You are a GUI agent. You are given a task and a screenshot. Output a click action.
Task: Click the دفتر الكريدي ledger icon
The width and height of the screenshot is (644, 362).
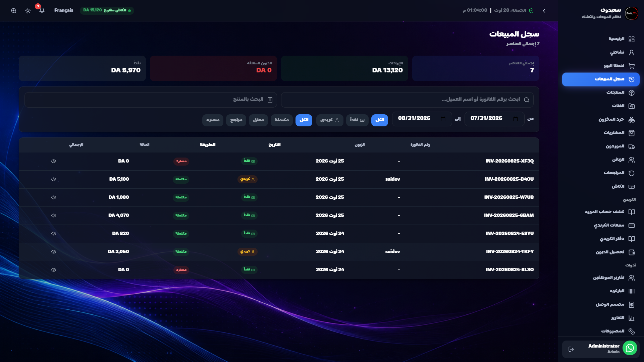(x=632, y=239)
